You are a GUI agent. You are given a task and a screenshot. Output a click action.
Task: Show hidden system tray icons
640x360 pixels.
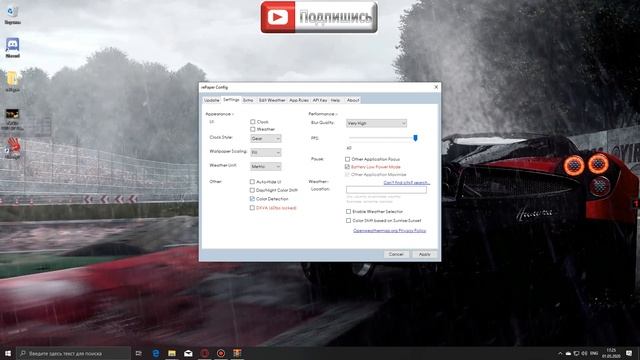[560, 353]
